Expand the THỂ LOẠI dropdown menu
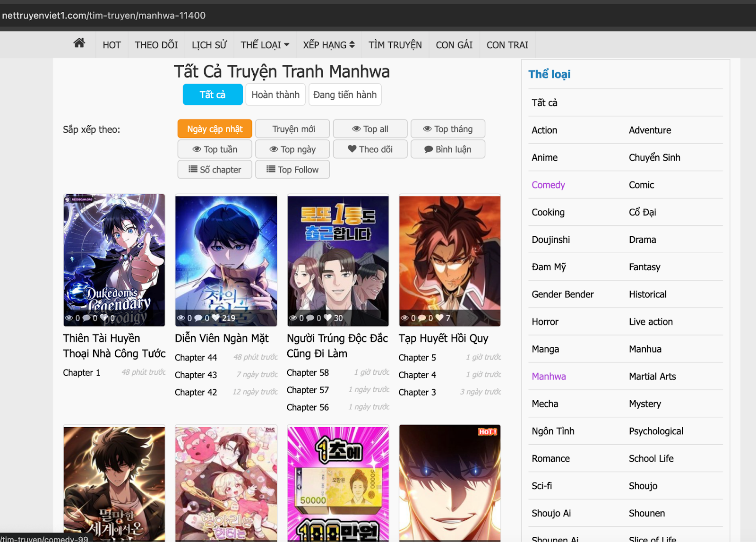756x542 pixels. [x=265, y=45]
